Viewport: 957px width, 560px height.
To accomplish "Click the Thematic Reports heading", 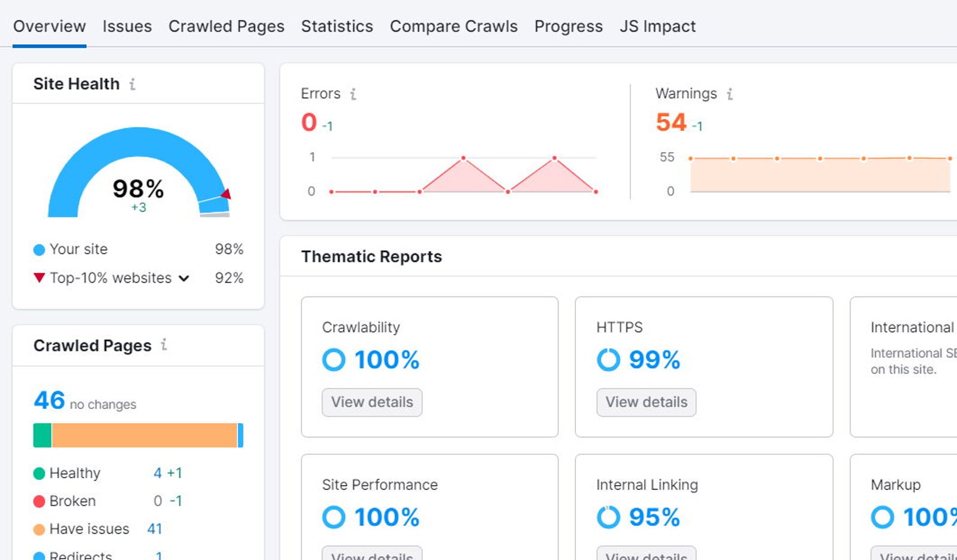I will (371, 256).
